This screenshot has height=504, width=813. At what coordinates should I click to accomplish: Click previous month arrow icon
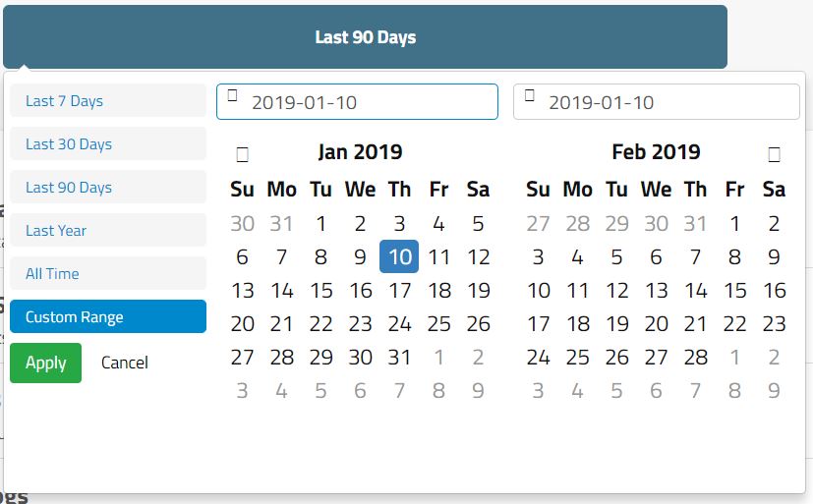[243, 153]
